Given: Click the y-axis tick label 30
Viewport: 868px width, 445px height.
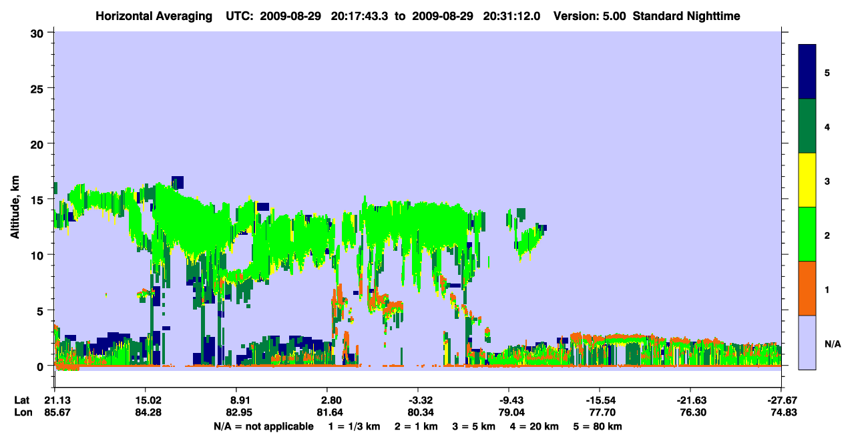Looking at the screenshot, I should [x=38, y=32].
